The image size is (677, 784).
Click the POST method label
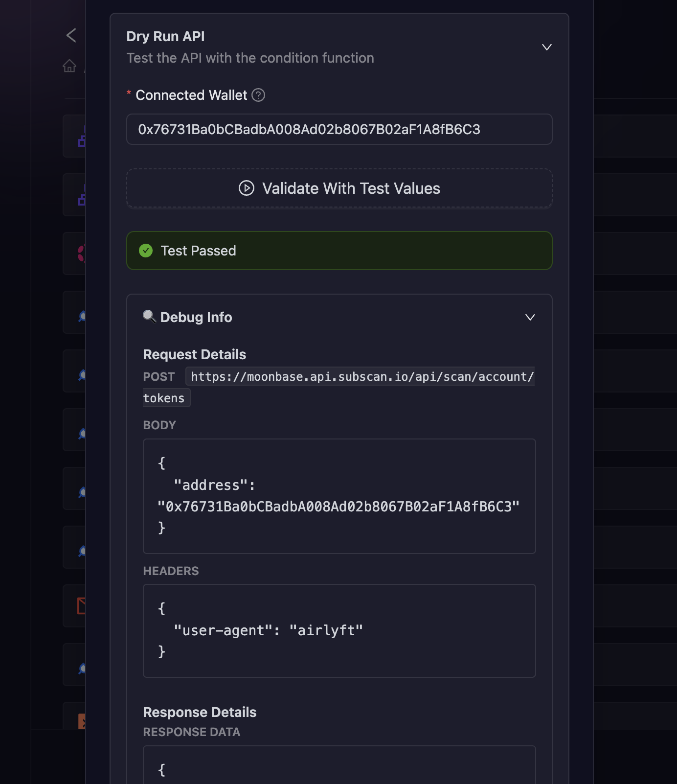159,376
